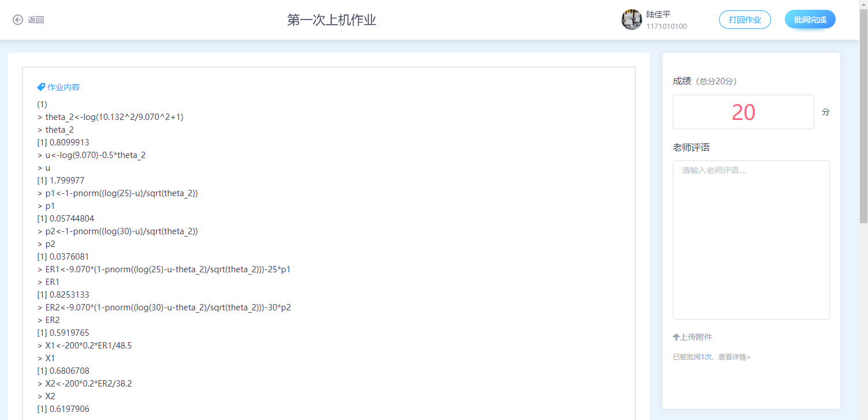Click the back arrow icon
This screenshot has height=420, width=868.
(18, 20)
